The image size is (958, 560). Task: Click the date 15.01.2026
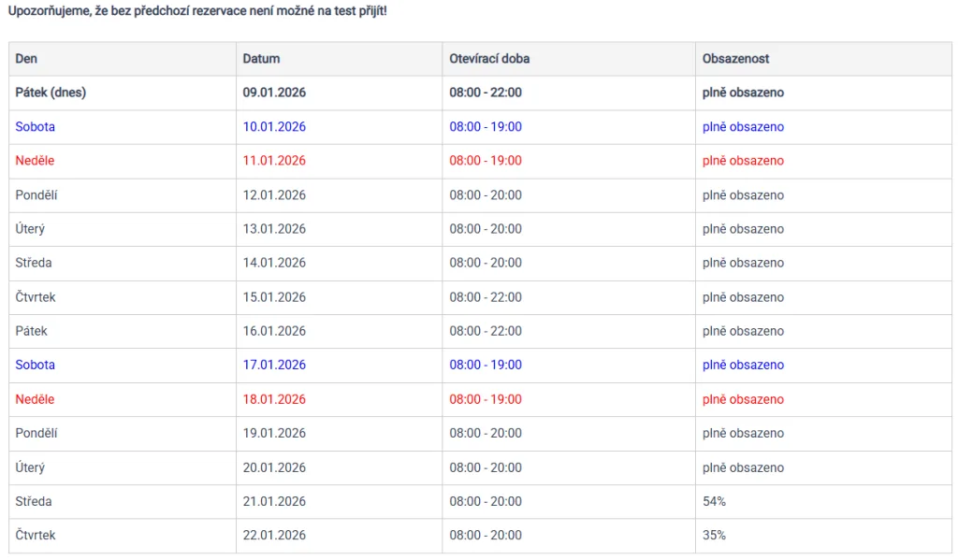click(274, 297)
